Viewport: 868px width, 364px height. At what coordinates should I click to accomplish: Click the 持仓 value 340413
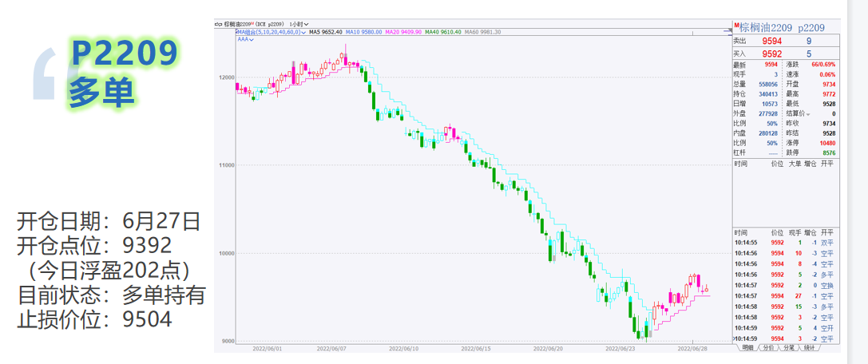pyautogui.click(x=768, y=94)
